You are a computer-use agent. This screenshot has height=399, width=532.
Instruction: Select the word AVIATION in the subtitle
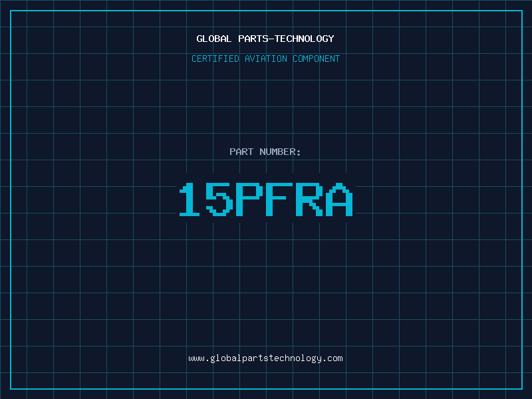(266, 59)
